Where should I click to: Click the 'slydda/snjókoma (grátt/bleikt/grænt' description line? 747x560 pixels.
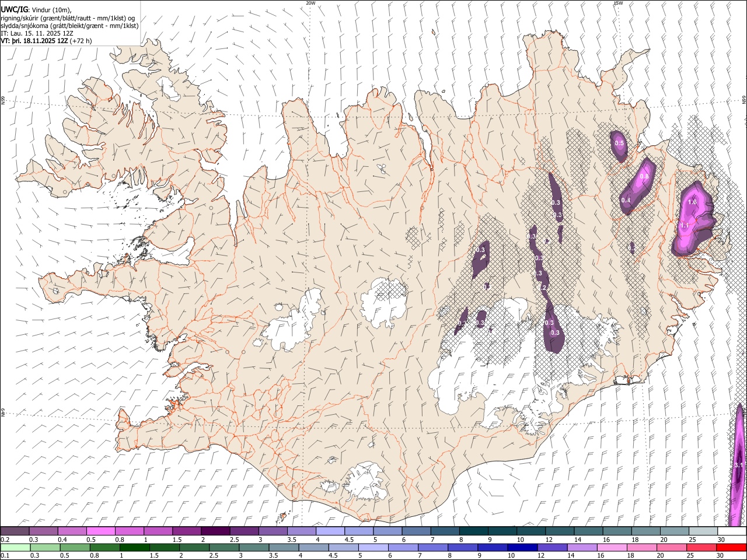tap(69, 26)
